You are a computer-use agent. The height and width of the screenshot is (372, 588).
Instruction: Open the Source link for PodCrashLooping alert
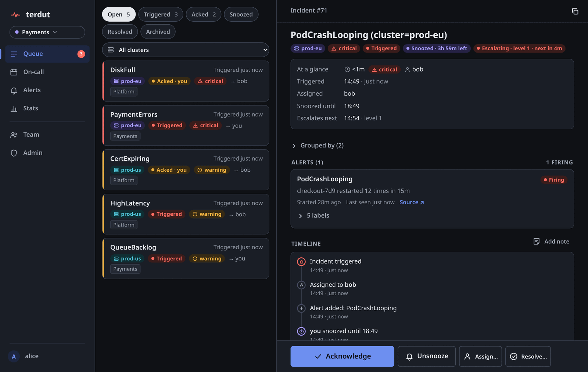(412, 203)
